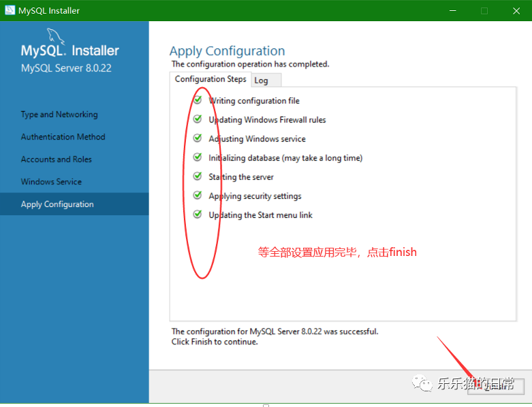Close the MySQL Installer window
The height and width of the screenshot is (407, 532).
516,10
